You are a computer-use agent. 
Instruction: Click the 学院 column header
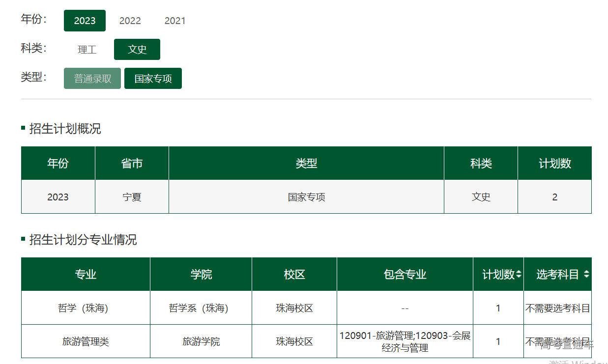(x=201, y=274)
